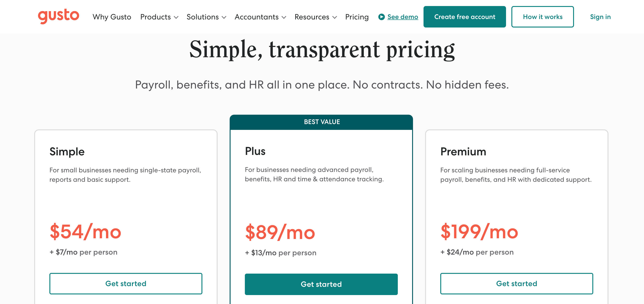Click the Premium plan heading
Viewport: 644px width, 304px height.
tap(463, 152)
